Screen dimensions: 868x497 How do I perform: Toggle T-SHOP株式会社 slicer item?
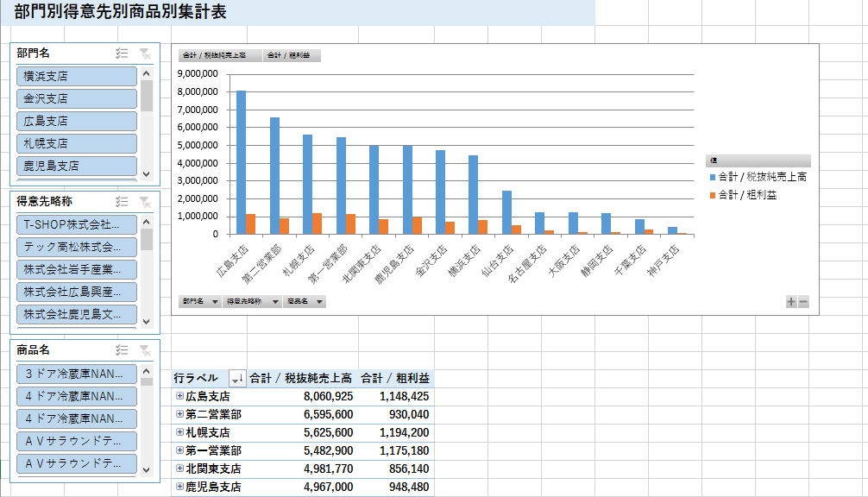point(77,224)
